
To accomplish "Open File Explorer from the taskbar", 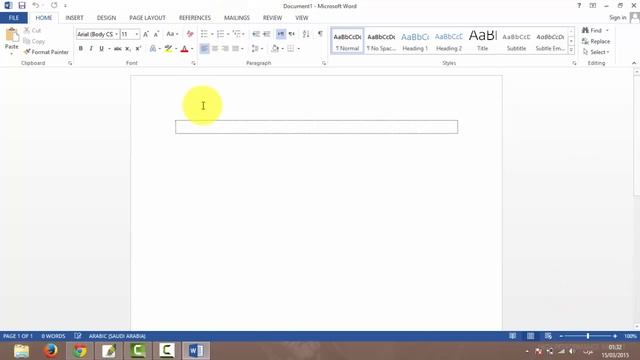I will (21, 351).
